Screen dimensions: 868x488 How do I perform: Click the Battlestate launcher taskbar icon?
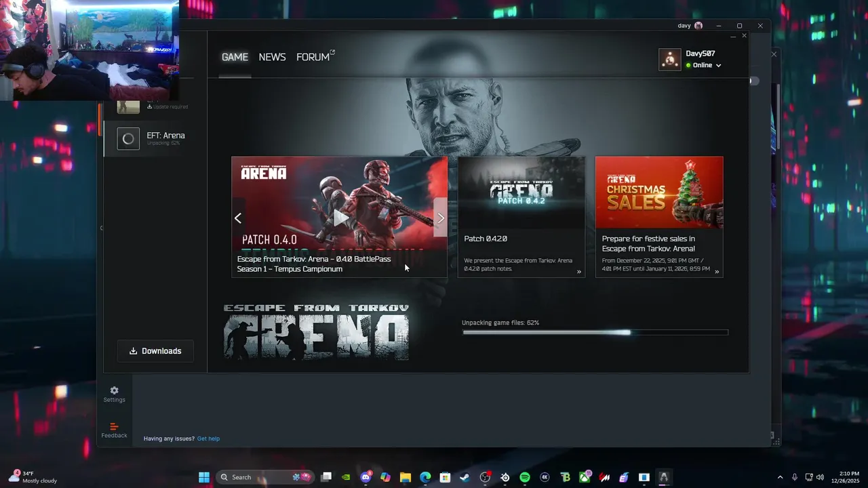(x=664, y=477)
